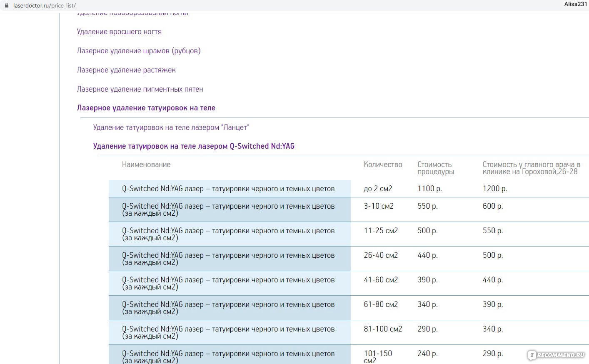Click the head doctor price in 41-60 см2 row
The width and height of the screenshot is (589, 364).
point(493,280)
